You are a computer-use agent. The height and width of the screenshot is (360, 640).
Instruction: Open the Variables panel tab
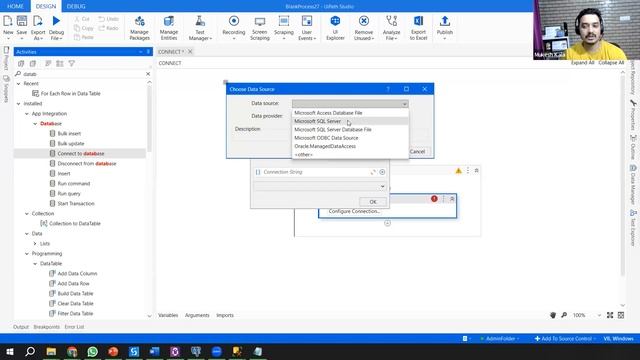[x=168, y=315]
